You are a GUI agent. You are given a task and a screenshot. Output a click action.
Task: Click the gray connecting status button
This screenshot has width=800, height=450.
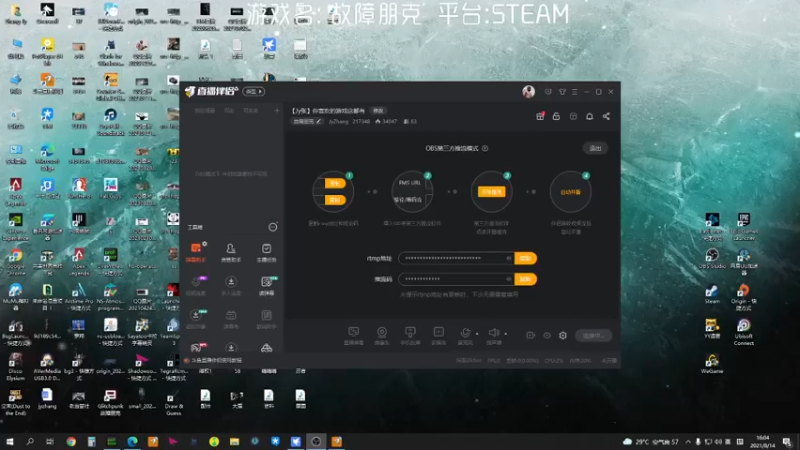coord(593,335)
